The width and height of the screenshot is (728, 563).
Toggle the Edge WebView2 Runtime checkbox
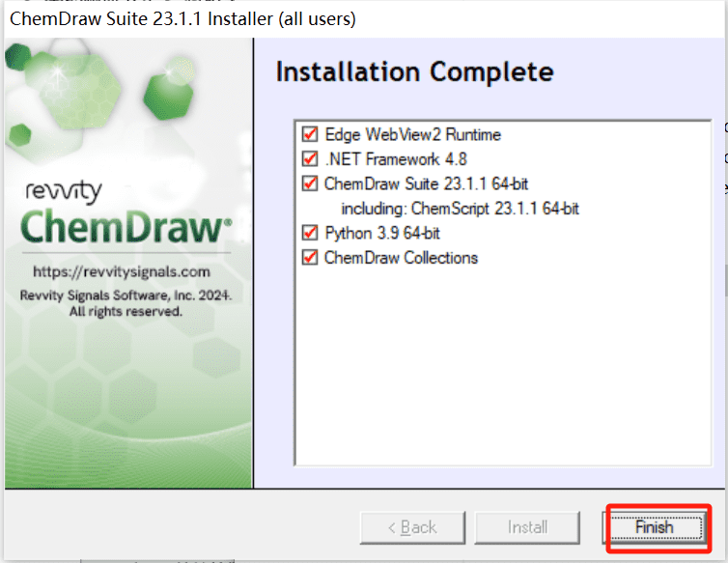[x=310, y=134]
